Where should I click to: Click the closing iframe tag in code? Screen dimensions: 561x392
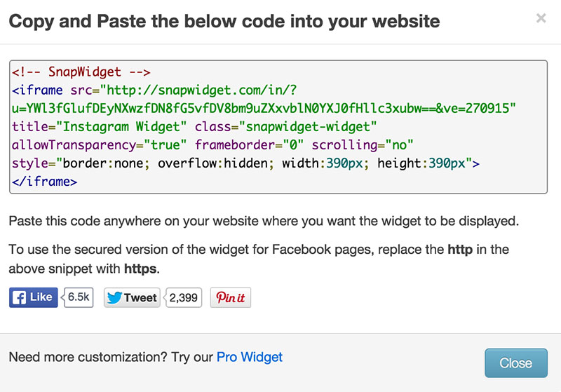tap(44, 182)
